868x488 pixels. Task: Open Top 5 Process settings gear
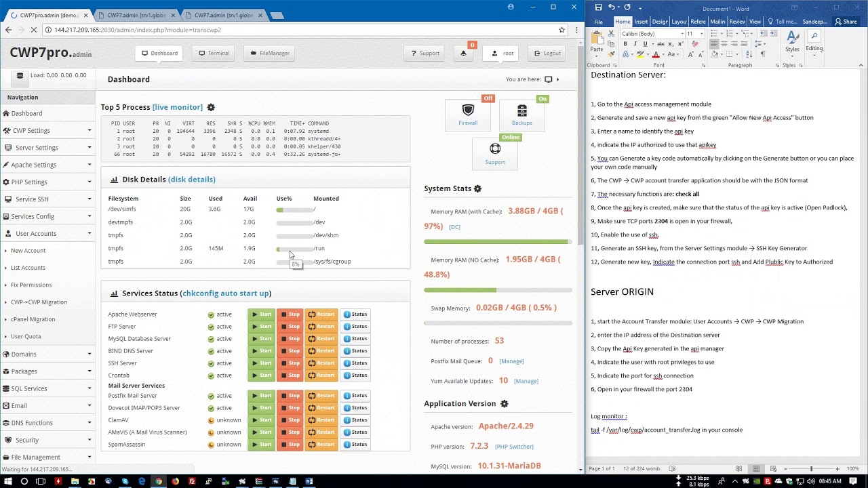(211, 107)
